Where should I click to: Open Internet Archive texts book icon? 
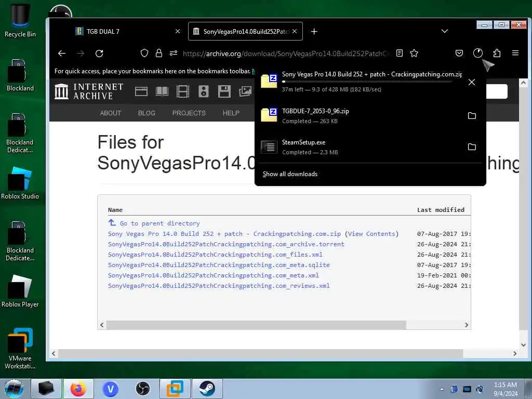click(x=162, y=91)
